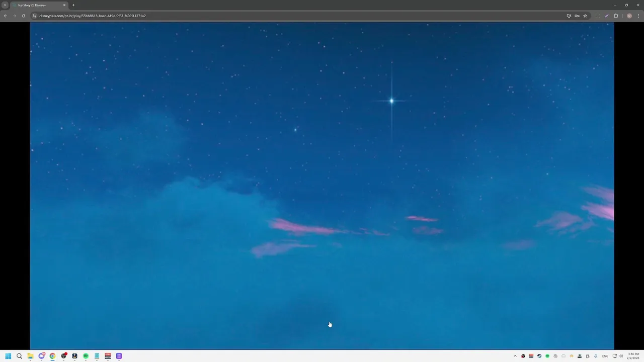Open the Extensions puzzle-piece menu
The image size is (644, 362).
[616, 16]
